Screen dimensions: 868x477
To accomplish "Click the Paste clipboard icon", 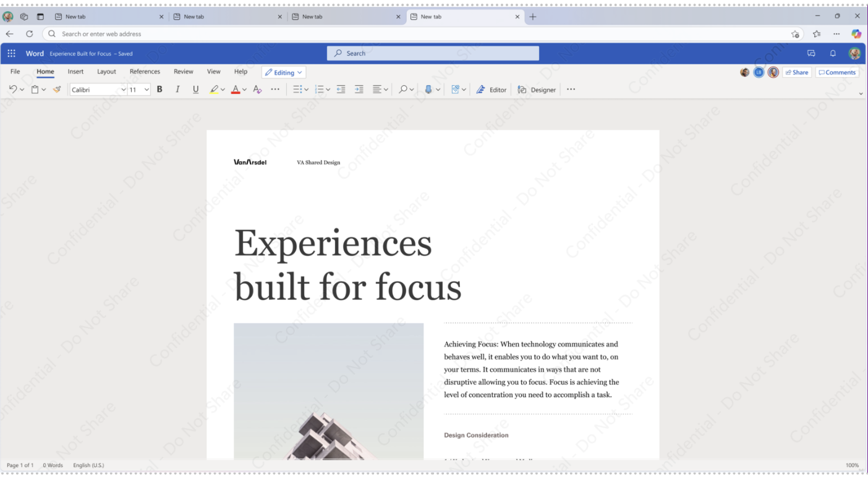I will [35, 90].
